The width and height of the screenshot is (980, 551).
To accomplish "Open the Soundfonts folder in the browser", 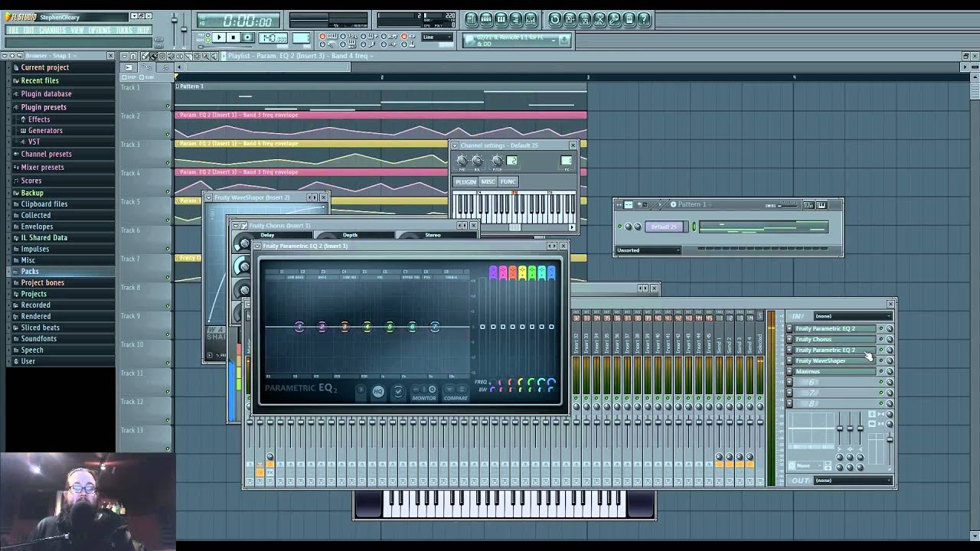I will coord(38,339).
